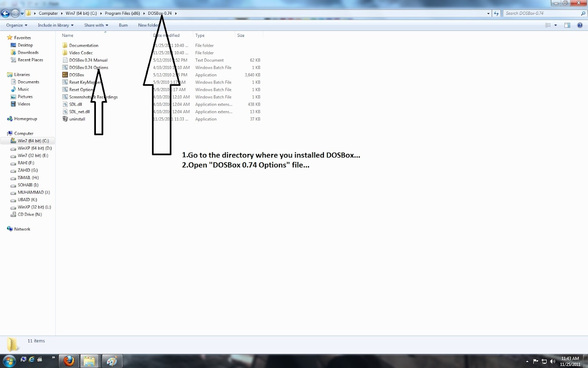Select the ISMAIL (H:) drive
Image resolution: width=588 pixels, height=368 pixels.
pos(28,177)
